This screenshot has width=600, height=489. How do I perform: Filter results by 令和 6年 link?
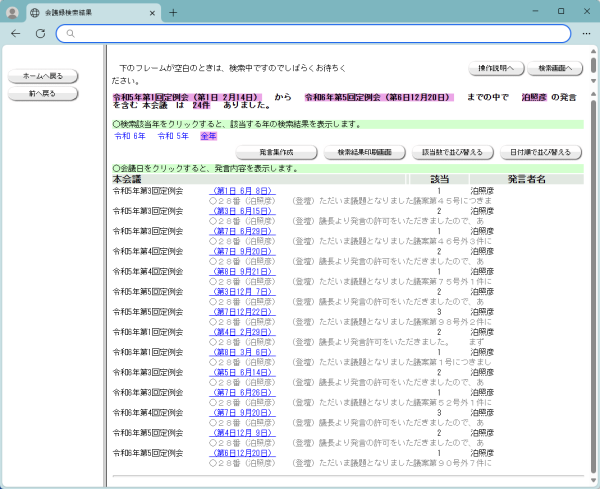[130, 136]
